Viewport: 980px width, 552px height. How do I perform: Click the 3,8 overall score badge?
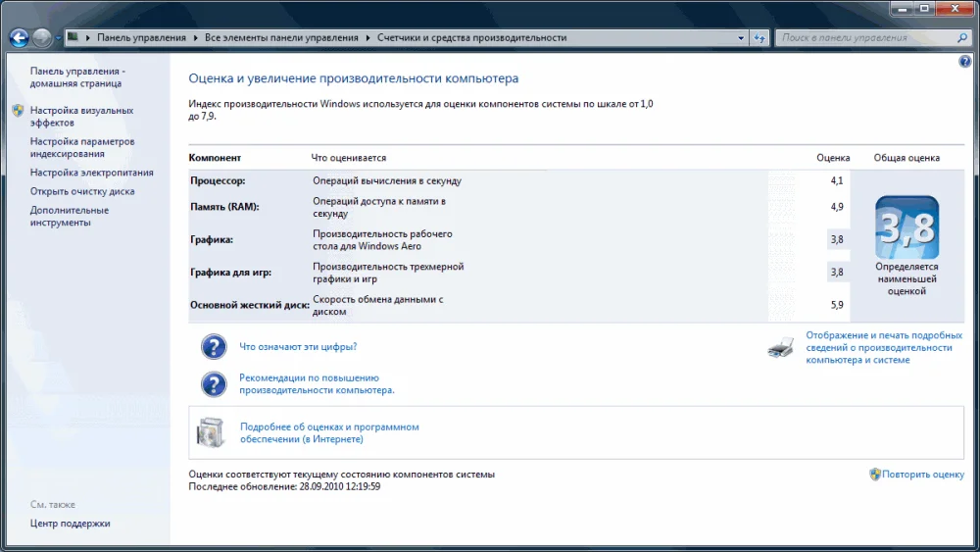[906, 227]
